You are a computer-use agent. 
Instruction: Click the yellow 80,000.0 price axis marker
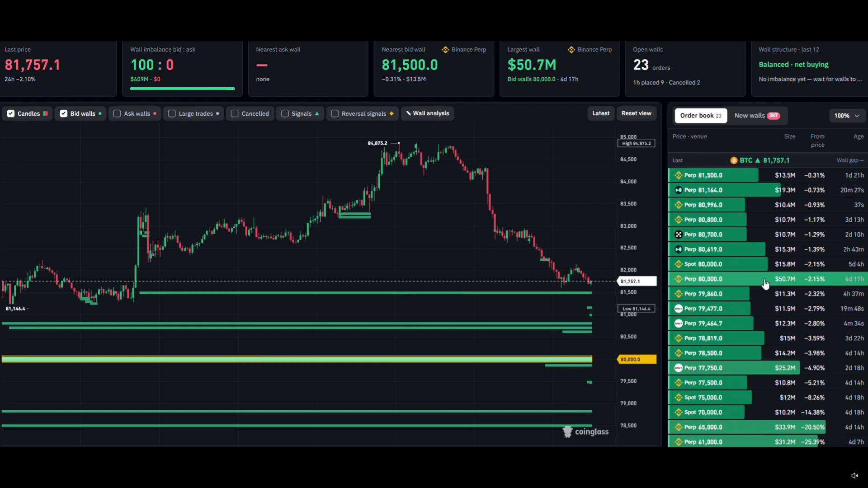coord(637,360)
